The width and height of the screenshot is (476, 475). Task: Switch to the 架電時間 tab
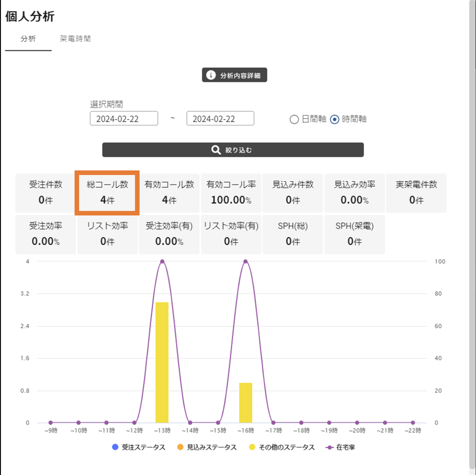tap(75, 39)
